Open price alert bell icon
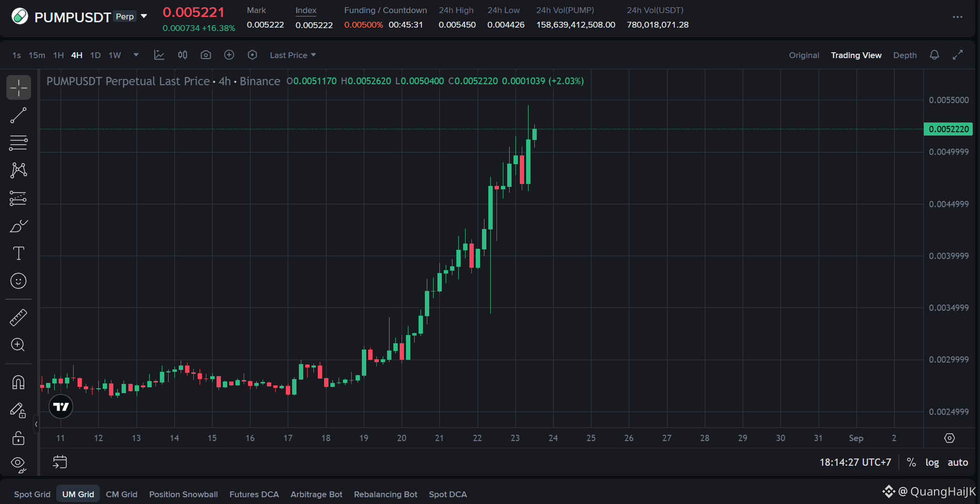The width and height of the screenshot is (980, 504). (x=934, y=55)
